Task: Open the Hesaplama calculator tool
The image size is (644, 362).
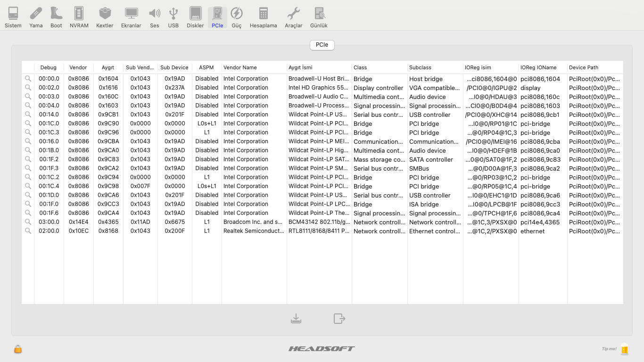Action: pos(263,17)
